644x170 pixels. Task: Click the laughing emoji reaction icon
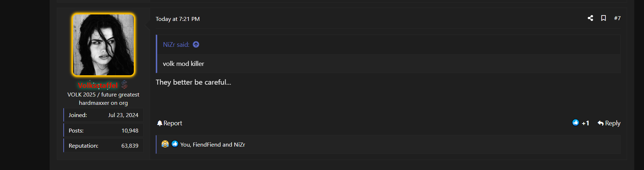(x=165, y=144)
